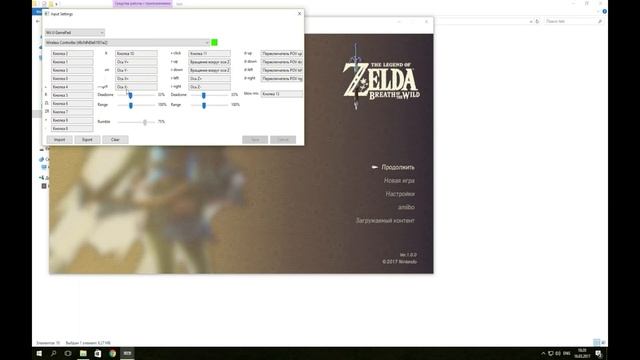Switch to the Cemu taskbar button

click(x=127, y=353)
